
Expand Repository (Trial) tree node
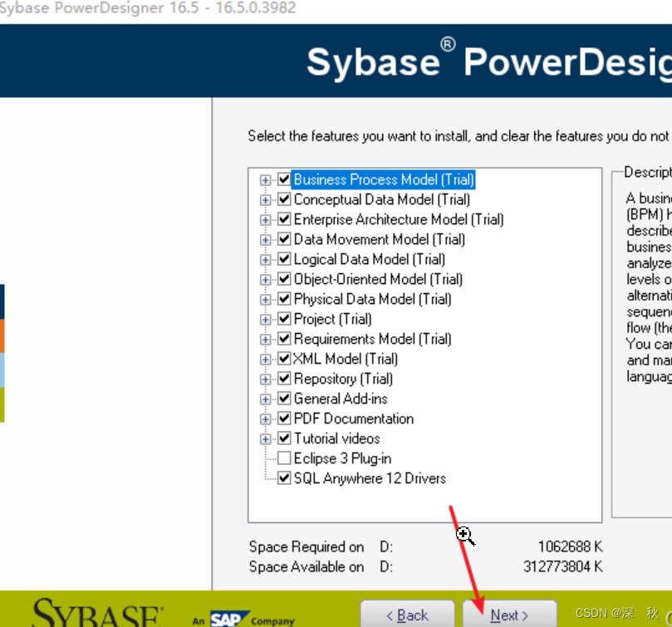[x=265, y=380]
